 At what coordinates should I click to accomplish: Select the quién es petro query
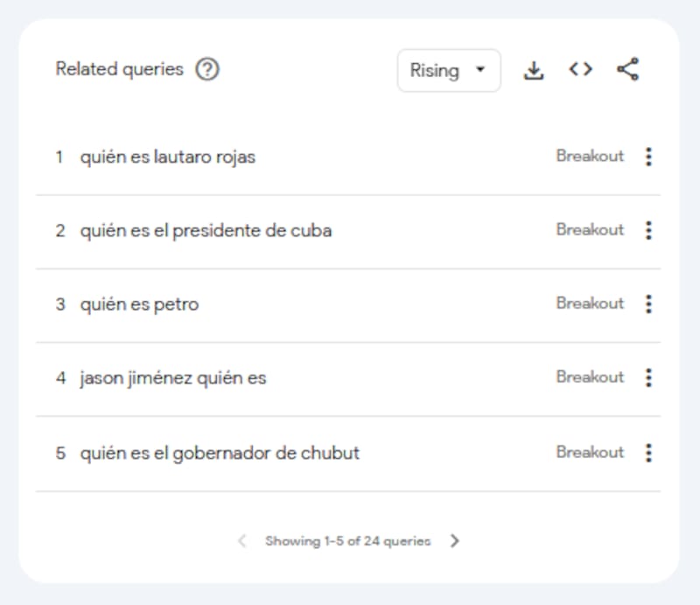pyautogui.click(x=139, y=305)
